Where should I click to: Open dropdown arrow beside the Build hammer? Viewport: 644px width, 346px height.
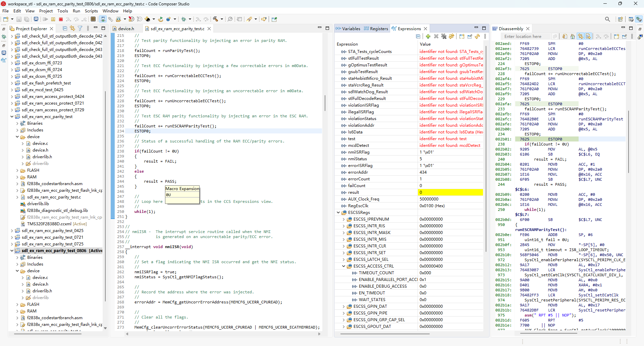pyautogui.click(x=222, y=19)
